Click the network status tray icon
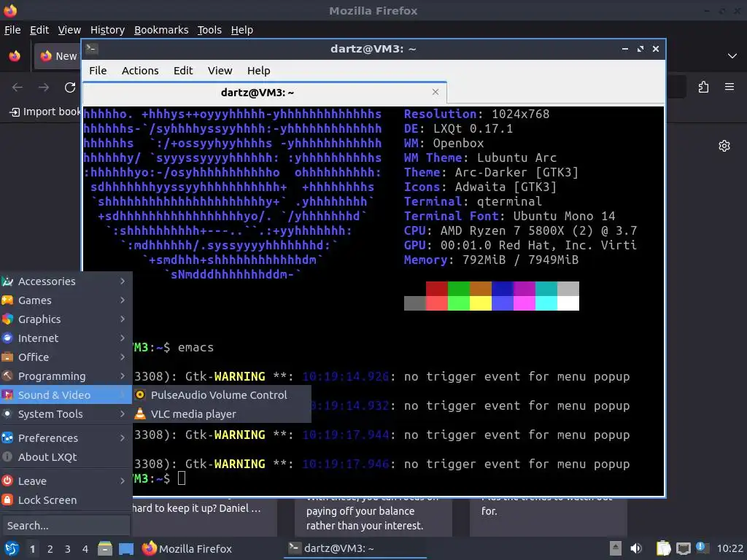The width and height of the screenshot is (747, 560). pos(683,548)
